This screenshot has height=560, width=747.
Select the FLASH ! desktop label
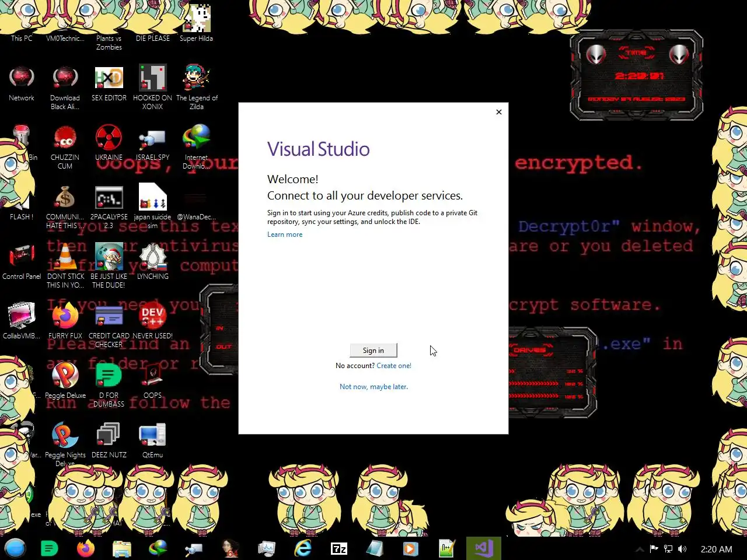[x=22, y=217]
